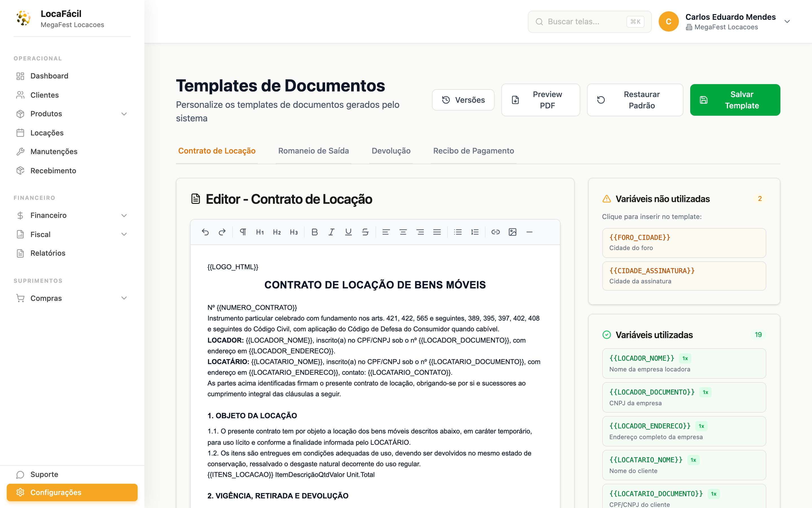Toggle strikethrough formatting
The height and width of the screenshot is (508, 812).
pyautogui.click(x=365, y=232)
